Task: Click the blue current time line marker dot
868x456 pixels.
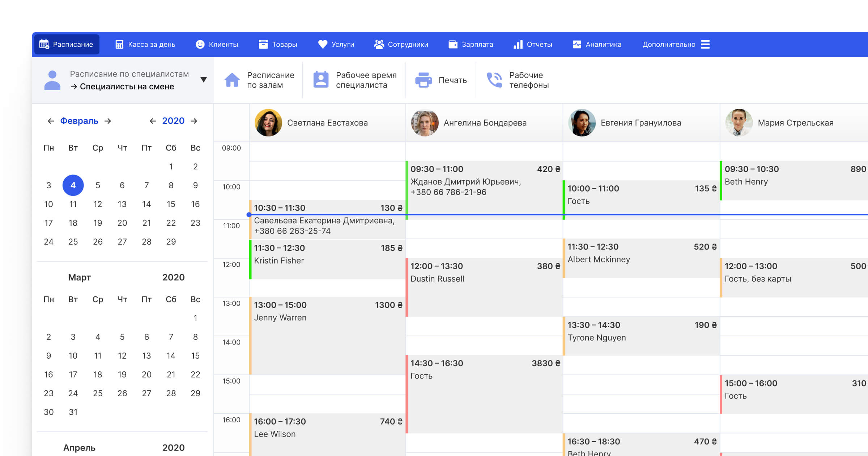Action: tap(249, 215)
